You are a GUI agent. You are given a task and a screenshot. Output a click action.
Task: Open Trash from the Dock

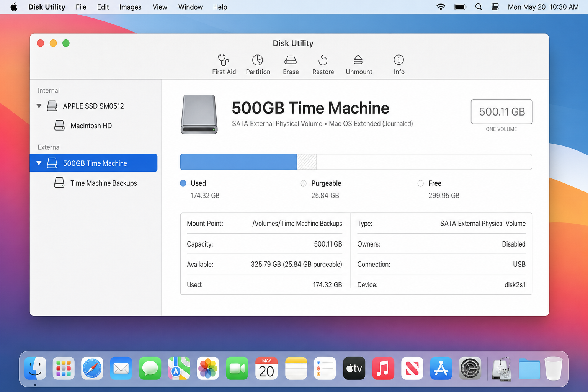(x=553, y=368)
